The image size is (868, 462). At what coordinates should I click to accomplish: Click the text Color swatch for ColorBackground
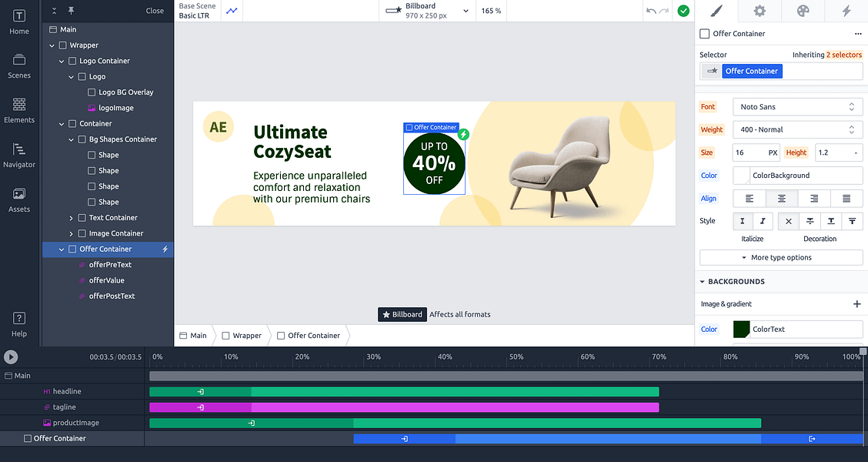741,176
